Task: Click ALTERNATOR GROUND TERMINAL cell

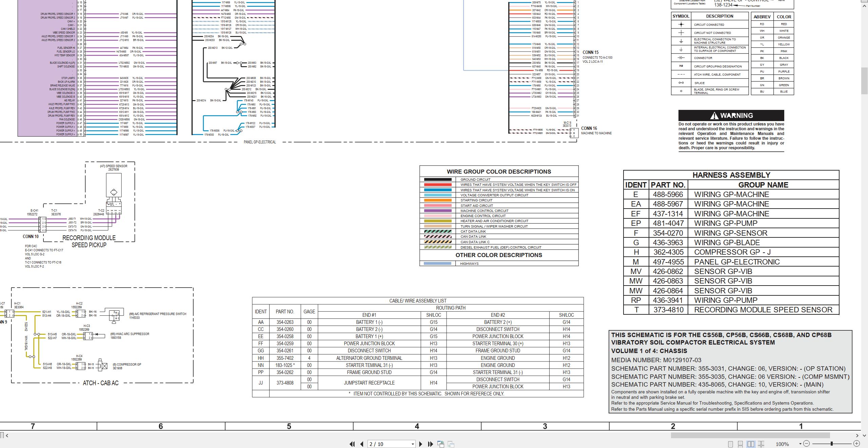Action: [369, 358]
